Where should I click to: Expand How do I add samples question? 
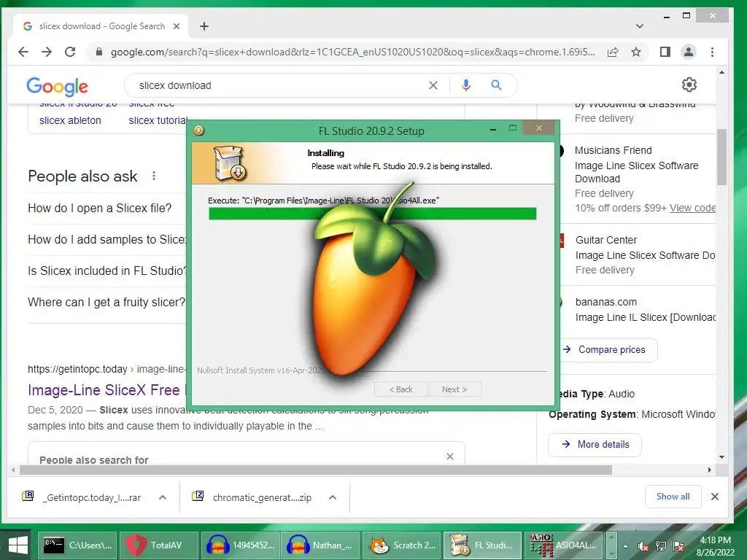point(107,239)
